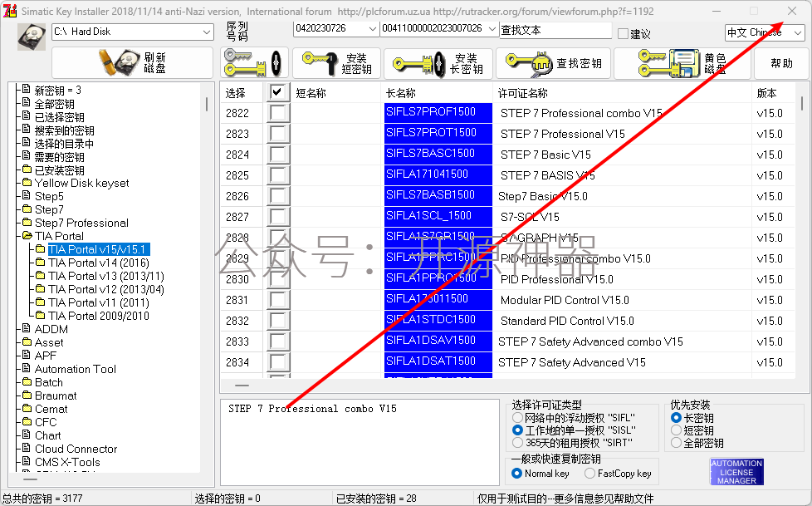Sort by 长名称 column header
The height and width of the screenshot is (506, 812).
pos(437,93)
